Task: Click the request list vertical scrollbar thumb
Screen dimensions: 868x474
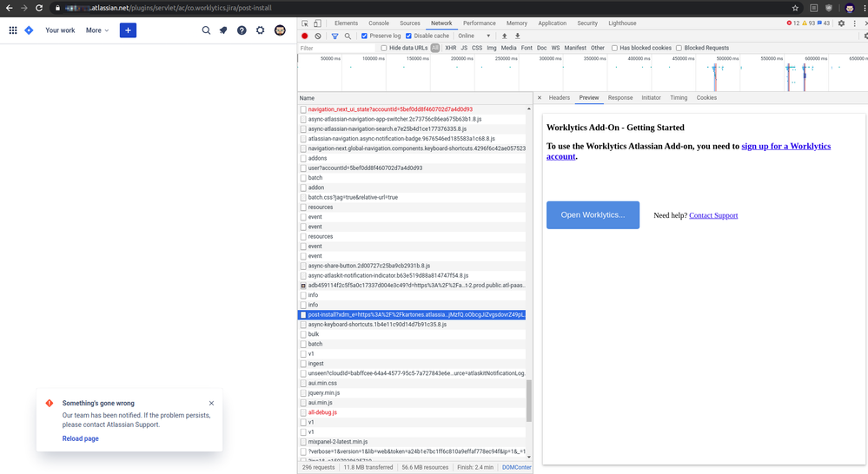Action: point(528,400)
